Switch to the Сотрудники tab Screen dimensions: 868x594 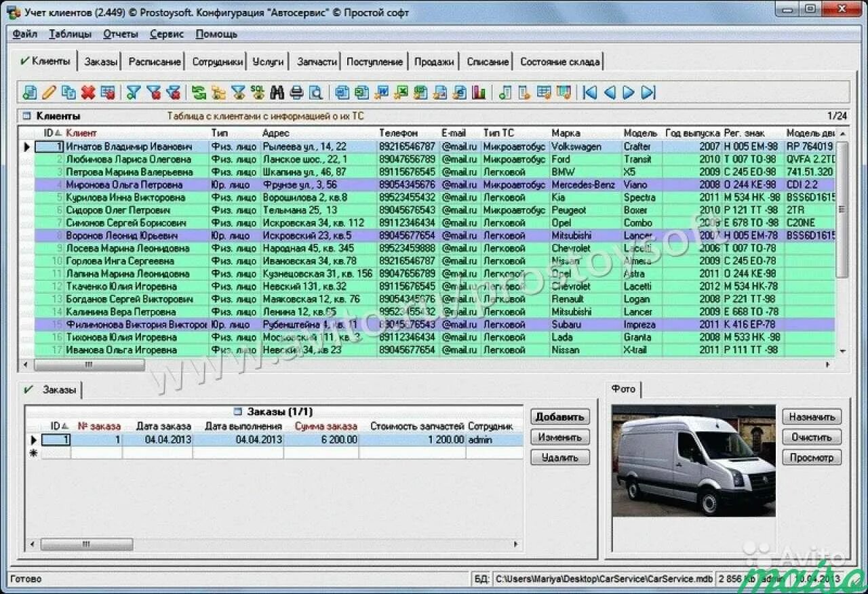[218, 62]
